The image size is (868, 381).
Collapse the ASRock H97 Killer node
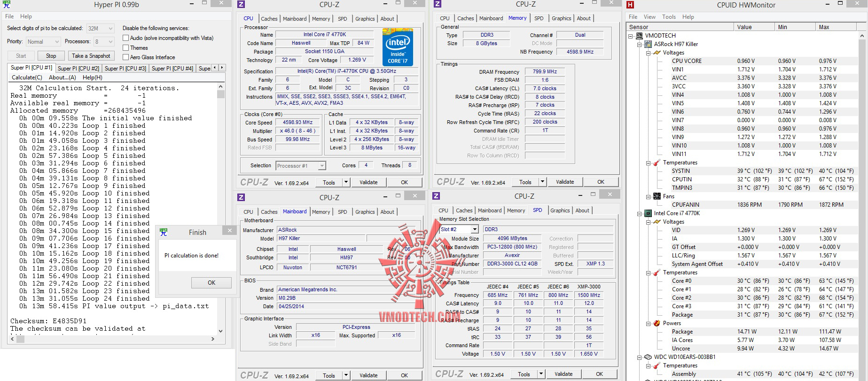[639, 44]
